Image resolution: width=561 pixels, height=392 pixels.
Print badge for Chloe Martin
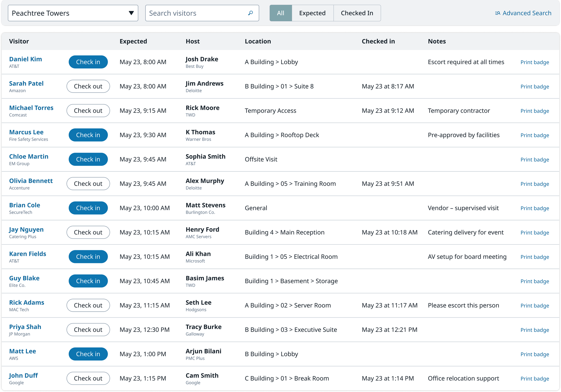(534, 159)
